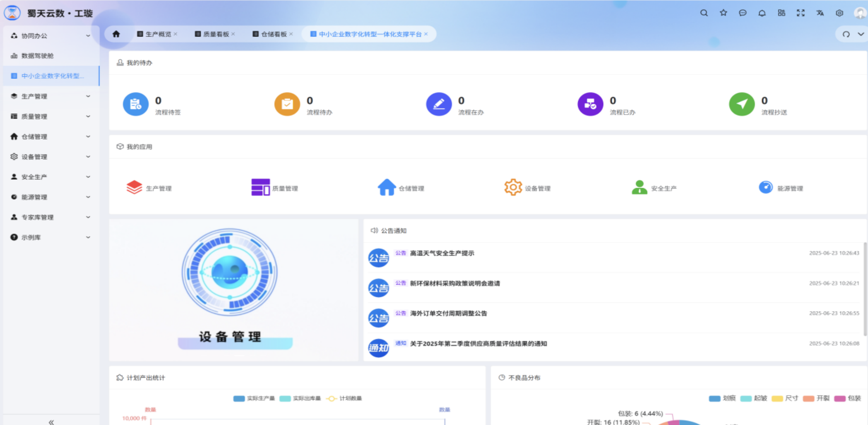The width and height of the screenshot is (868, 425).
Task: Click the language translate icon
Action: coord(820,13)
